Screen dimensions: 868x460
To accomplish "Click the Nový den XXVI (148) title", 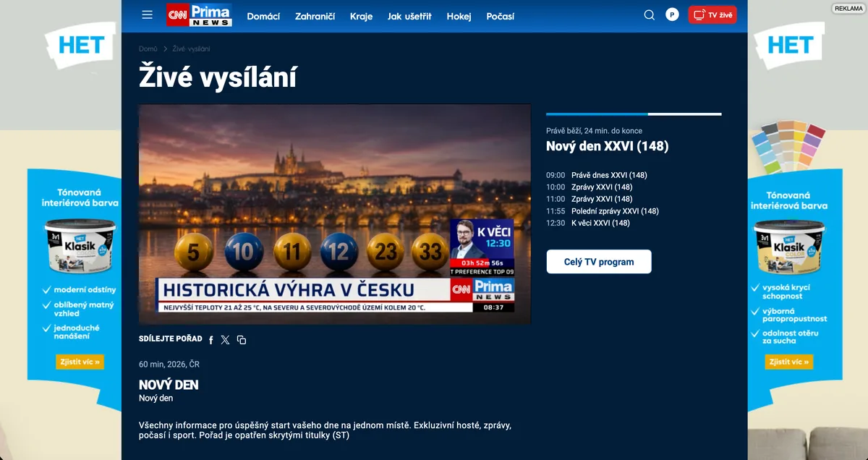I will point(608,146).
